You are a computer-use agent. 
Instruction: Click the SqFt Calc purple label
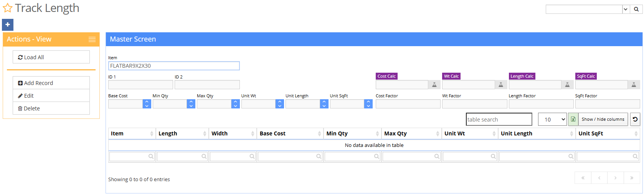(x=586, y=76)
